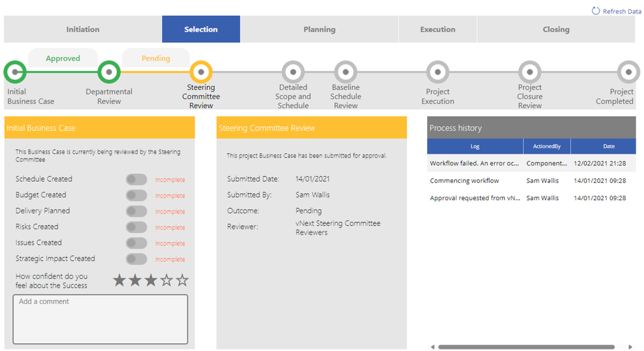
Task: Click the Project Completed milestone circle
Action: point(628,70)
